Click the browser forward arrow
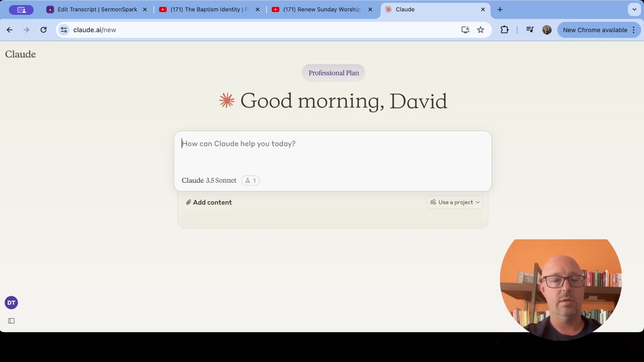 tap(26, 30)
